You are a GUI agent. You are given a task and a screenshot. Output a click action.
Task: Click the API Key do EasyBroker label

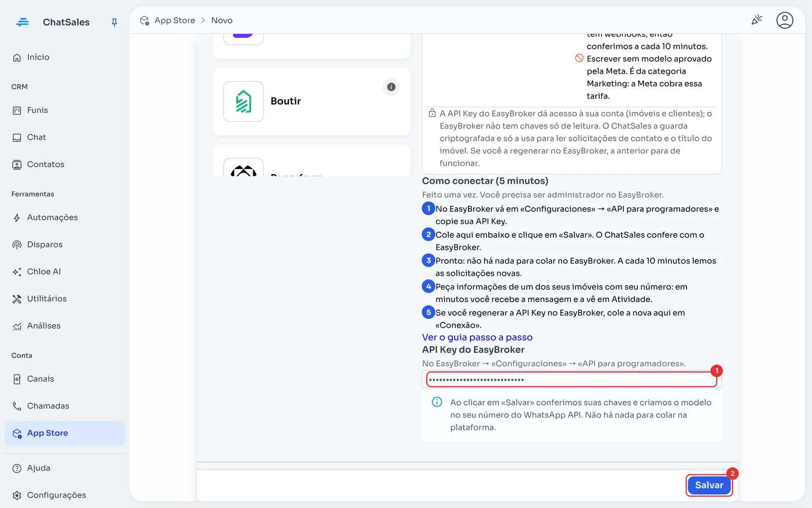pos(473,350)
